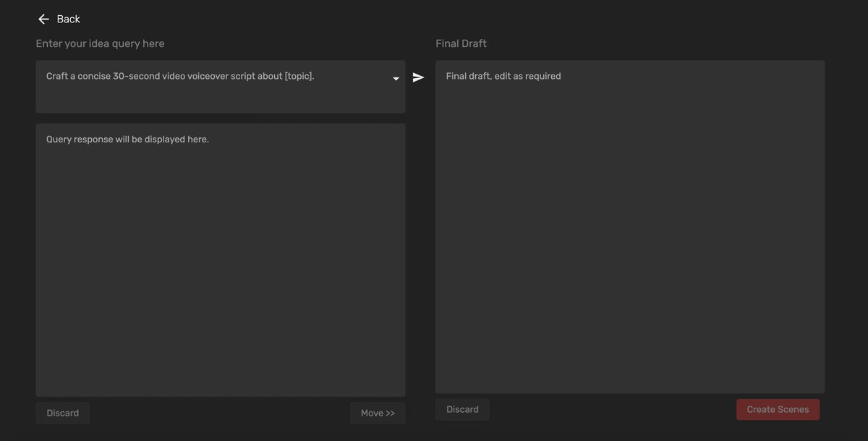The width and height of the screenshot is (868, 441).
Task: Click the back arrow icon
Action: [44, 19]
